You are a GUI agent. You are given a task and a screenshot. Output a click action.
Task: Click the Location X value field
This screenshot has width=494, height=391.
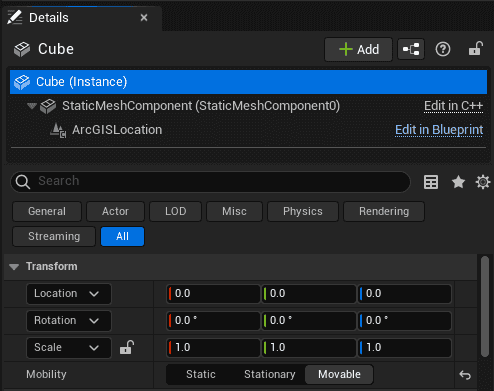click(213, 294)
